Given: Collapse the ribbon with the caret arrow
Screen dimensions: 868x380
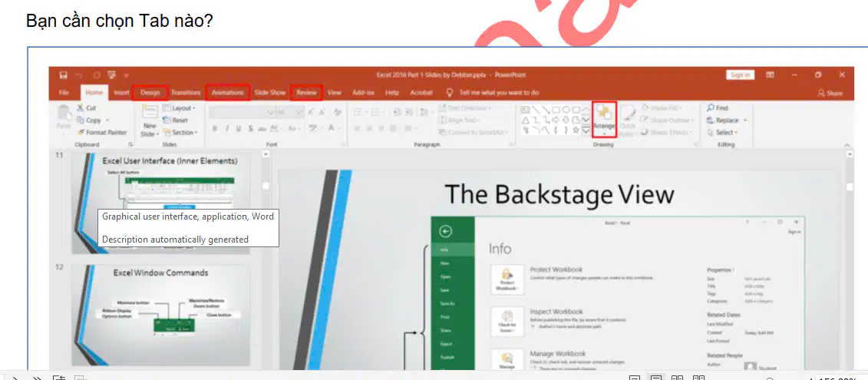Looking at the screenshot, I should tap(847, 145).
